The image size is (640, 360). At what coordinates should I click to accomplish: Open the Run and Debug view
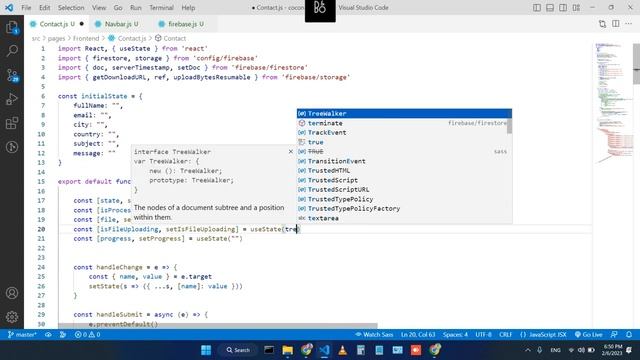coord(12,99)
